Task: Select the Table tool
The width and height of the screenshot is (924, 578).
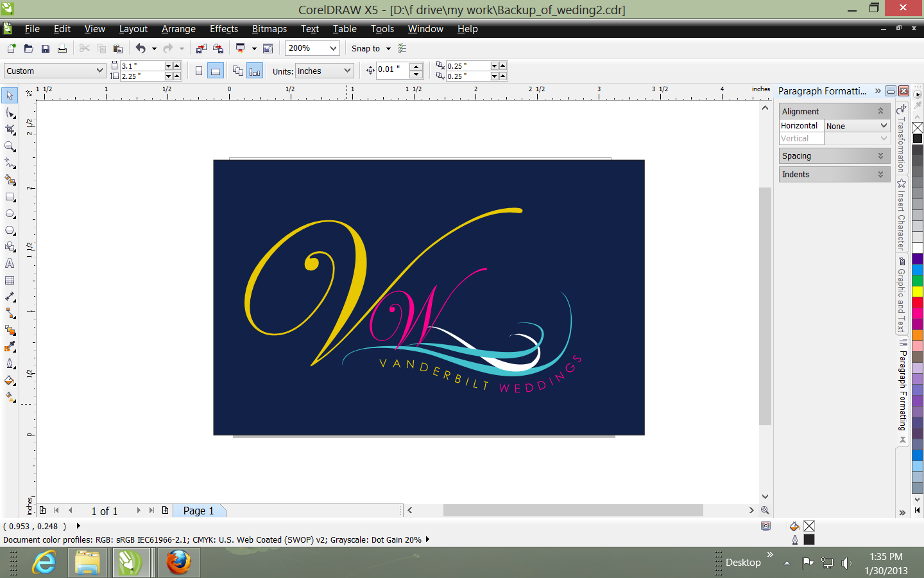Action: (x=10, y=281)
